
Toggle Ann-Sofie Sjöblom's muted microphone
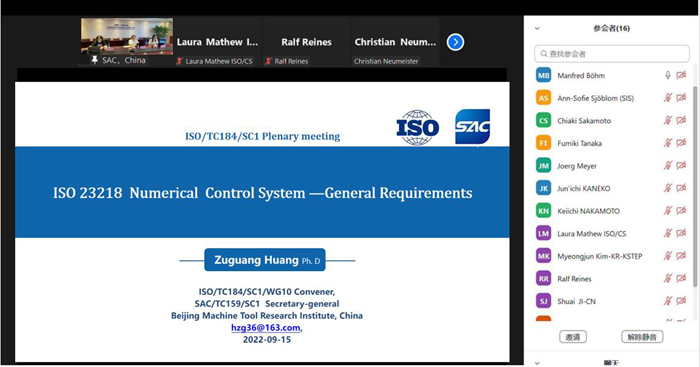(x=668, y=98)
